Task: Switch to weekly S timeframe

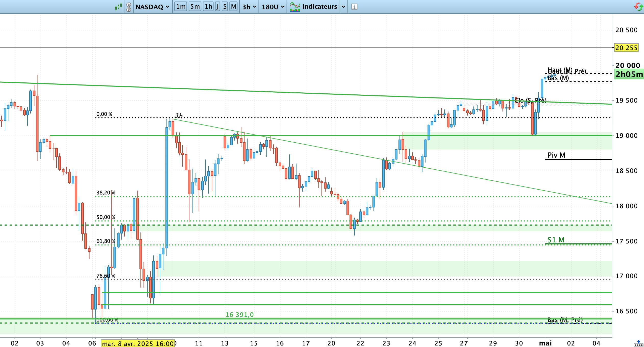Action: pos(225,7)
